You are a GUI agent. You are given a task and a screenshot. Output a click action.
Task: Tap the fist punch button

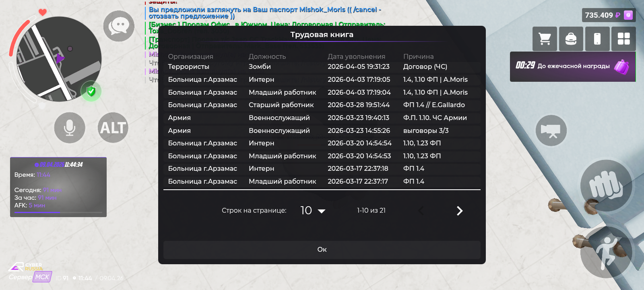606,186
